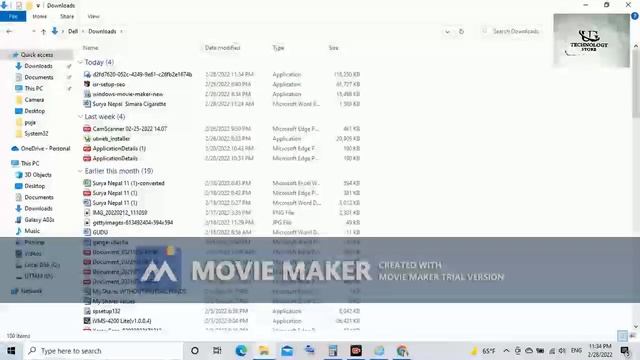The height and width of the screenshot is (360, 640).
Task: Show hidden system tray icons
Action: (x=506, y=351)
